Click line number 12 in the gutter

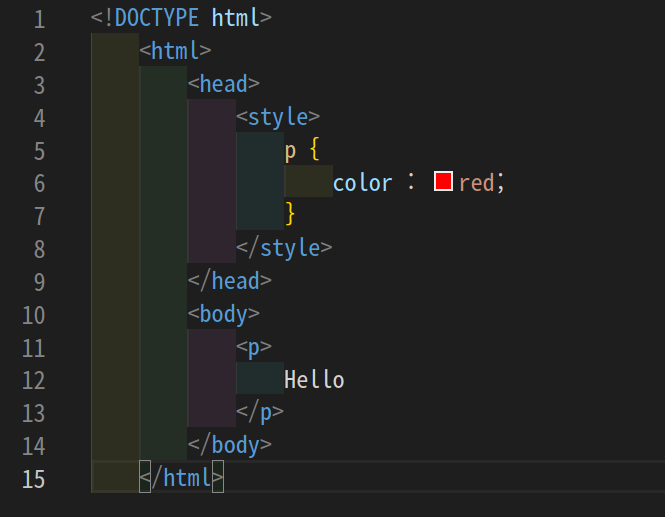[34, 381]
